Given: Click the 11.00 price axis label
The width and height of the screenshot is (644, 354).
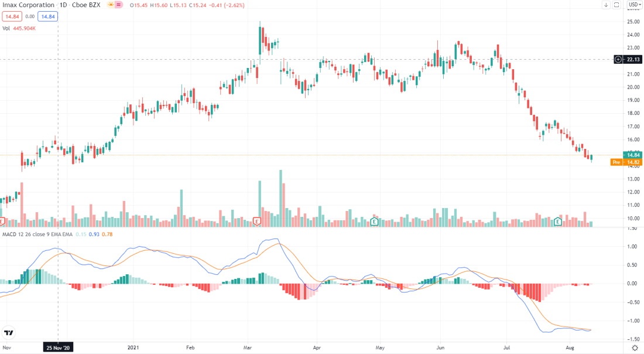Looking at the screenshot, I should tap(633, 205).
